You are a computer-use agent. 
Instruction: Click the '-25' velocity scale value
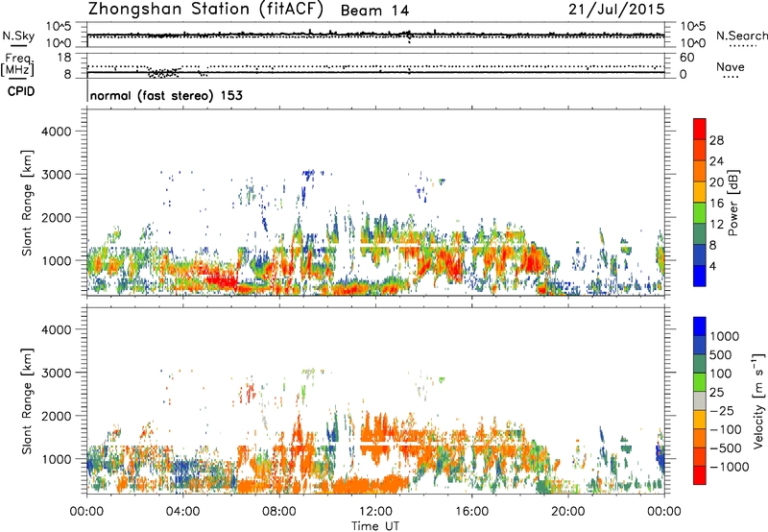pyautogui.click(x=722, y=411)
